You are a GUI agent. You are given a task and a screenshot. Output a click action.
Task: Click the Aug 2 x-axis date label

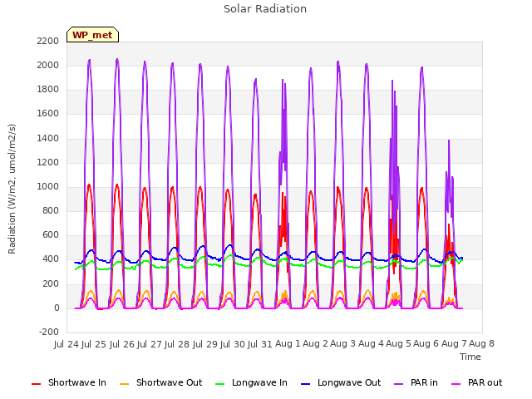point(315,344)
